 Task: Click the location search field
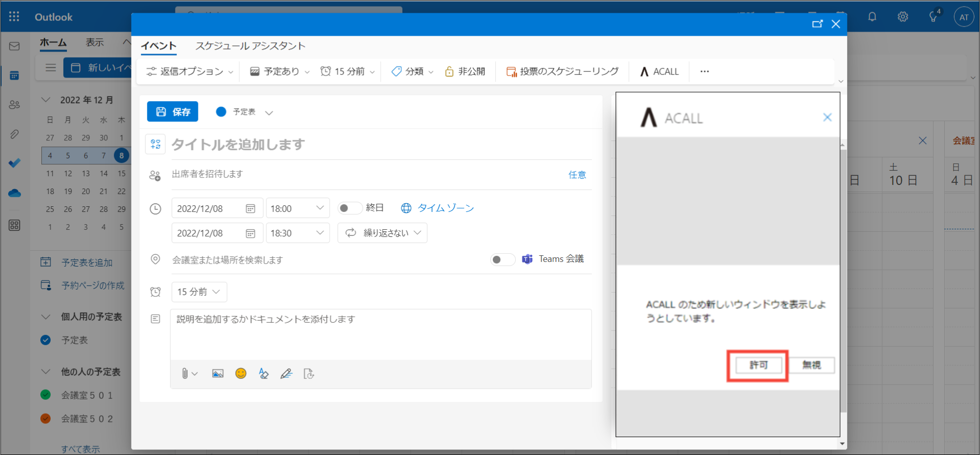click(327, 260)
